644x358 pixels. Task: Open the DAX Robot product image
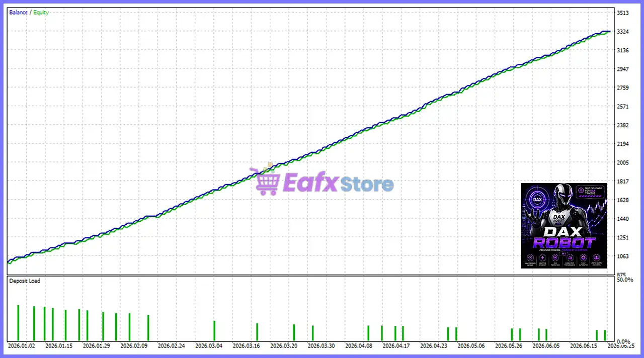[x=564, y=226]
